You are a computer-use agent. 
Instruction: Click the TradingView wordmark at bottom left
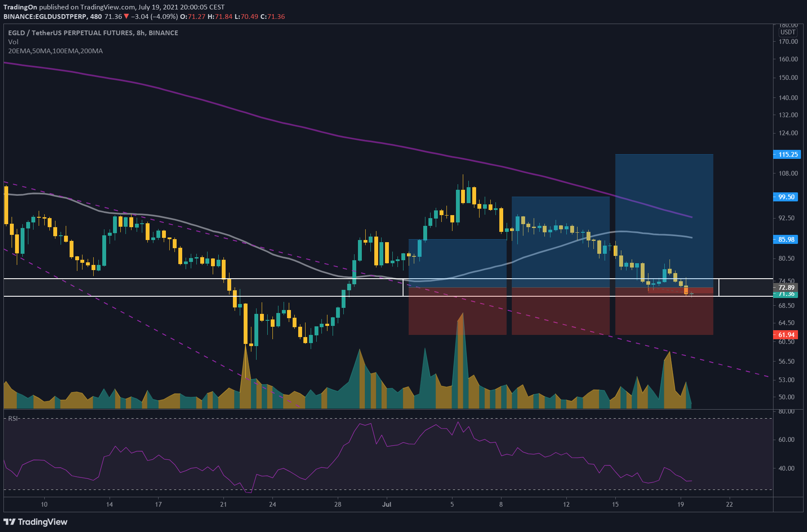coord(43,522)
